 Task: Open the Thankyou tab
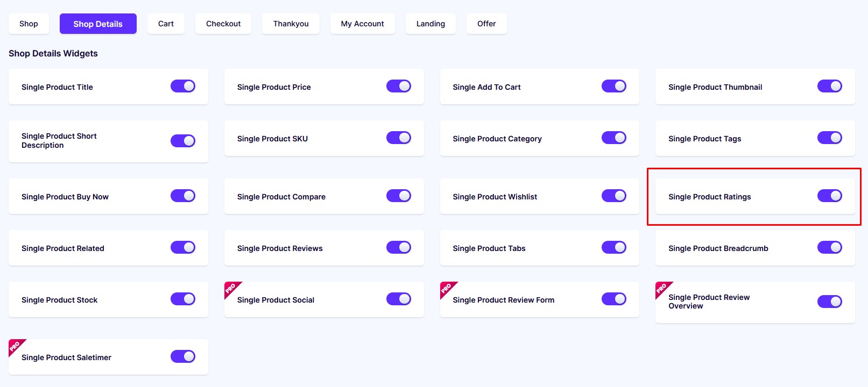(291, 24)
